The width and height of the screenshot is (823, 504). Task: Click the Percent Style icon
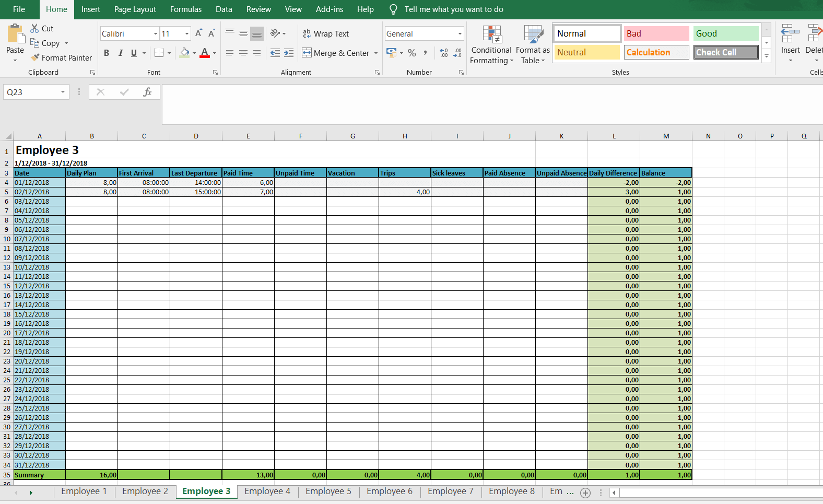(x=412, y=53)
